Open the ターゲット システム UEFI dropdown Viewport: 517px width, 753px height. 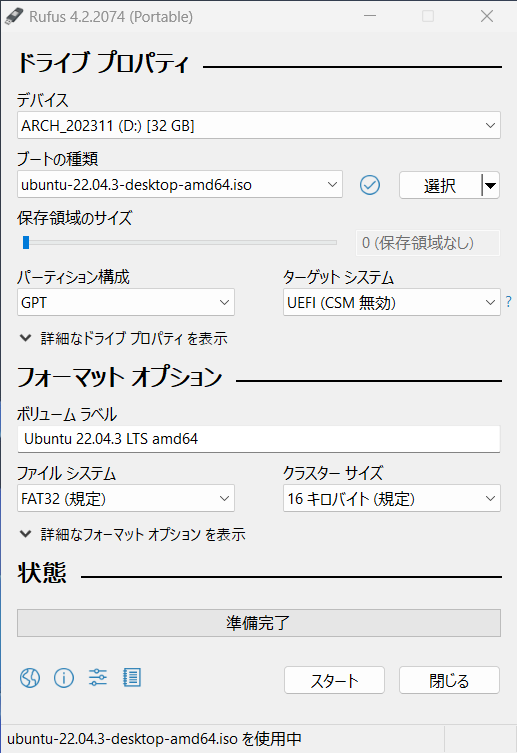point(392,303)
